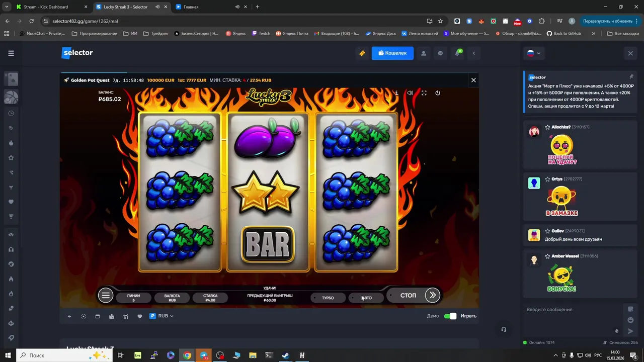Send the chat message with arrow icon
This screenshot has width=644, height=362.
(x=630, y=331)
